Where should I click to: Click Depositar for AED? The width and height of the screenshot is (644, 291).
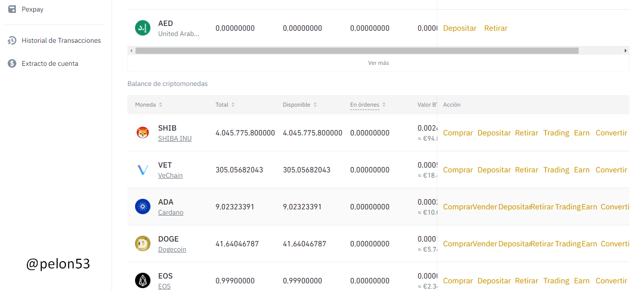460,28
